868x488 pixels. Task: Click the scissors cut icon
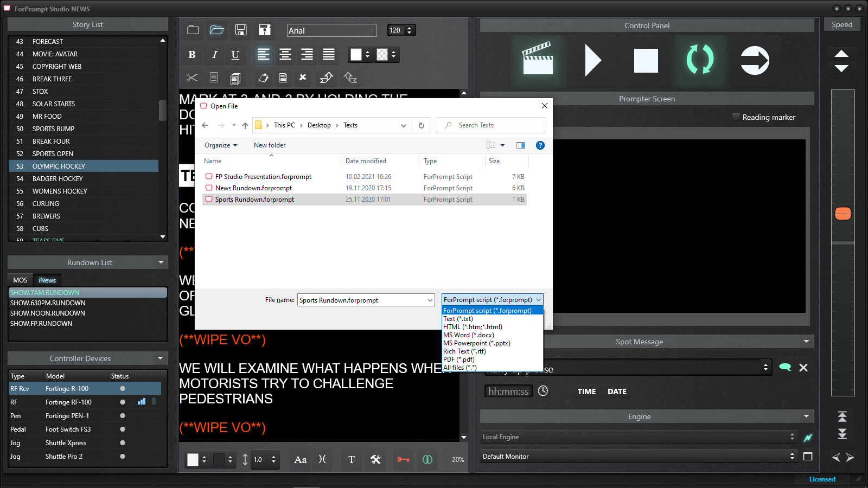(x=192, y=78)
